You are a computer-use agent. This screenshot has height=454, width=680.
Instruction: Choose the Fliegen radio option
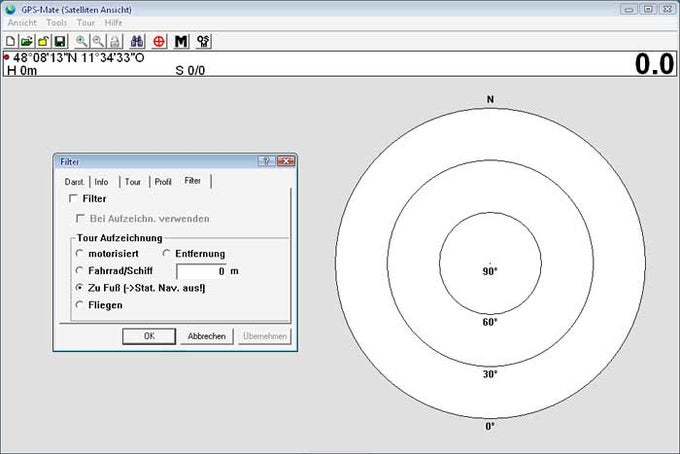coord(79,305)
